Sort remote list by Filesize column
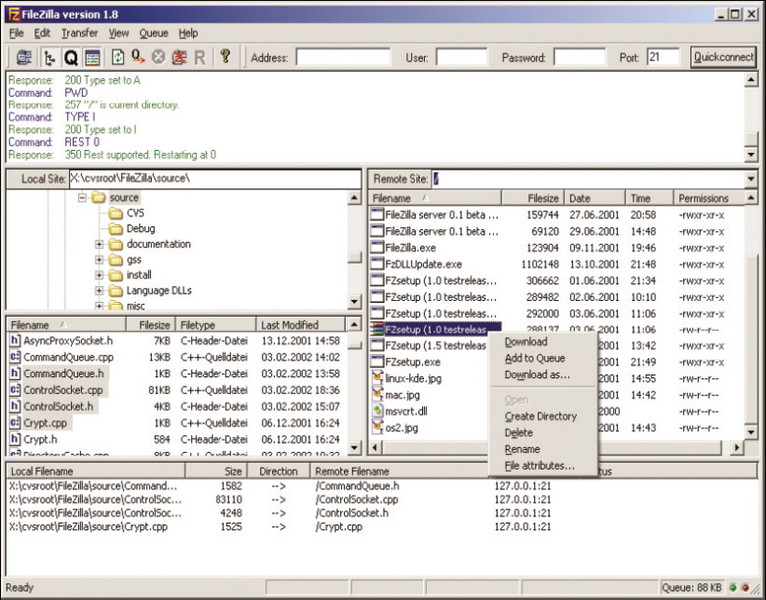The height and width of the screenshot is (600, 766). pyautogui.click(x=532, y=198)
